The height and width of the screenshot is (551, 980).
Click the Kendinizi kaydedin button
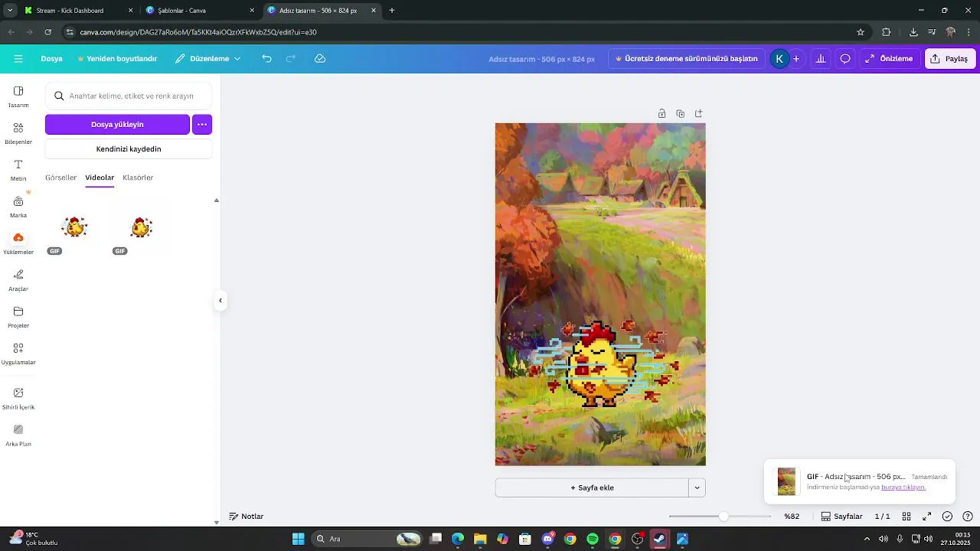(129, 149)
